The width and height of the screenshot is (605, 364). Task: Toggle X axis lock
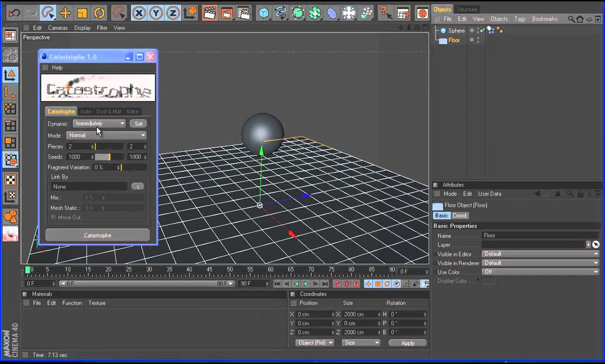coord(139,14)
